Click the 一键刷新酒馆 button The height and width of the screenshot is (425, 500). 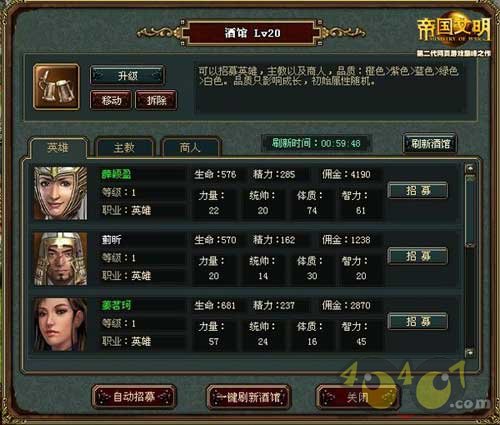pos(249,397)
